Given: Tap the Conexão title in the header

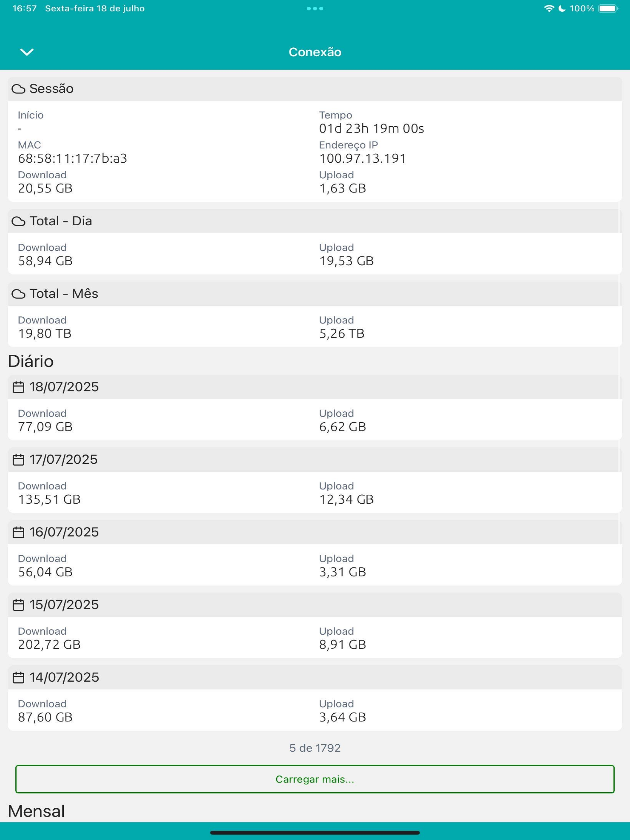Looking at the screenshot, I should click(315, 52).
